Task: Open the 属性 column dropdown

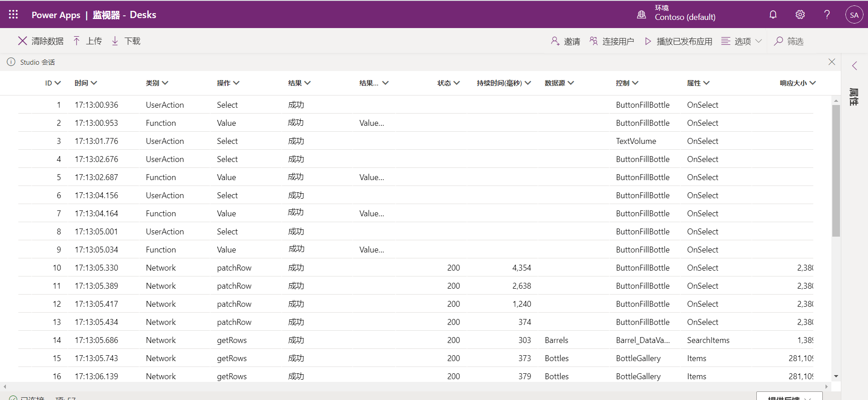Action: [706, 83]
